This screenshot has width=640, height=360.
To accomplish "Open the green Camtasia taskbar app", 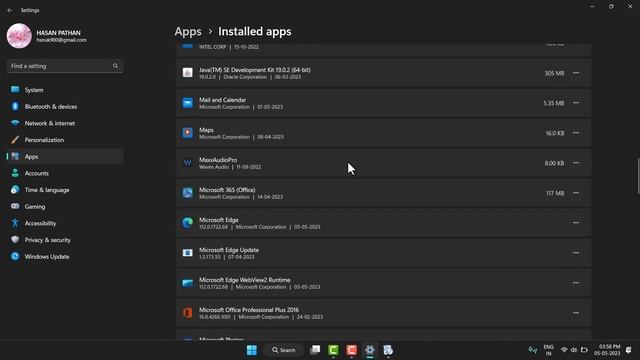I will pos(333,350).
